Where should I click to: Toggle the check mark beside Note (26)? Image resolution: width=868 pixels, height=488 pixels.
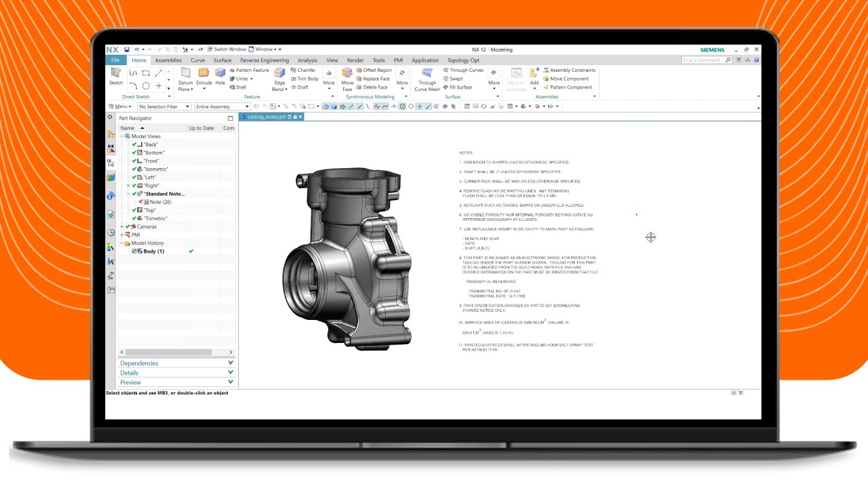coord(142,202)
